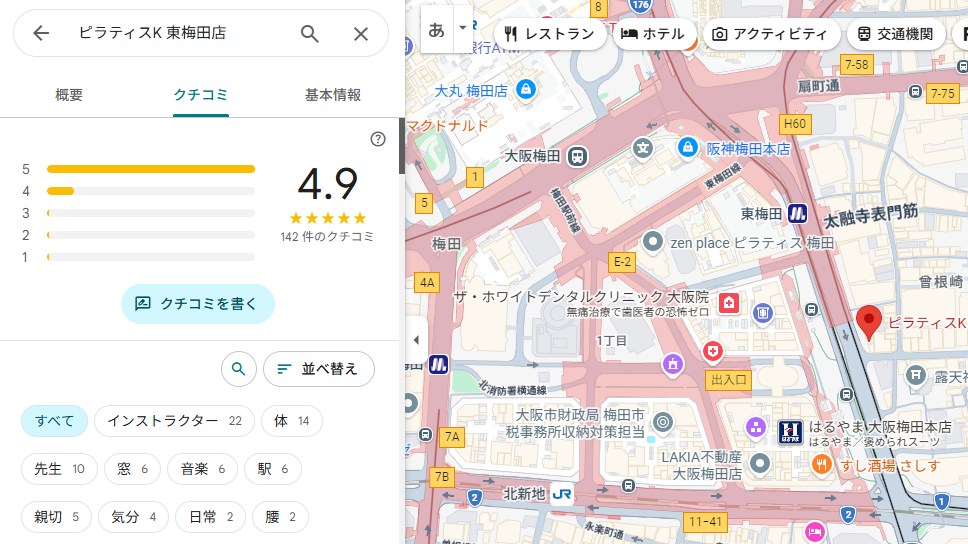Image resolution: width=968 pixels, height=544 pixels.
Task: Click the 北新地 JR station icon
Action: [563, 493]
